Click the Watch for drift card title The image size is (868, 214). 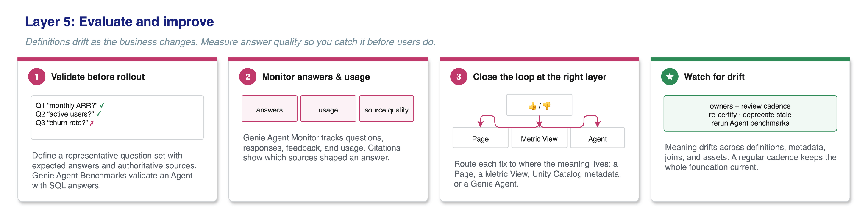[714, 77]
